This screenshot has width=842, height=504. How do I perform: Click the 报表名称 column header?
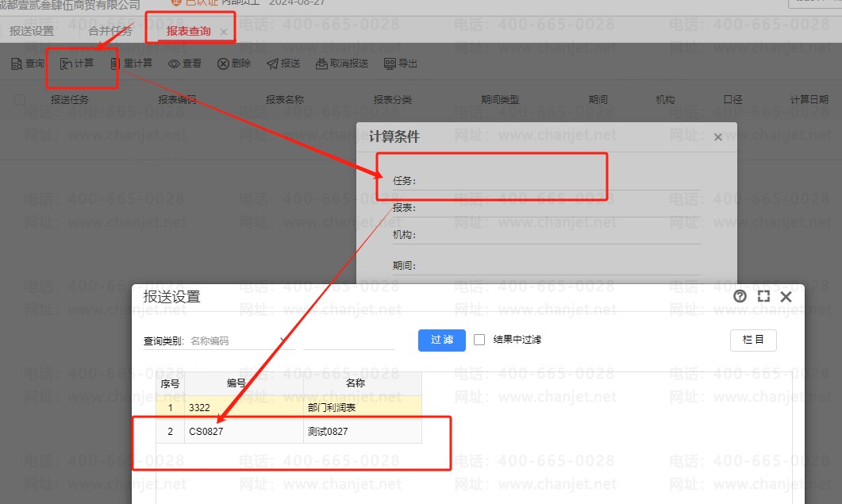(285, 99)
